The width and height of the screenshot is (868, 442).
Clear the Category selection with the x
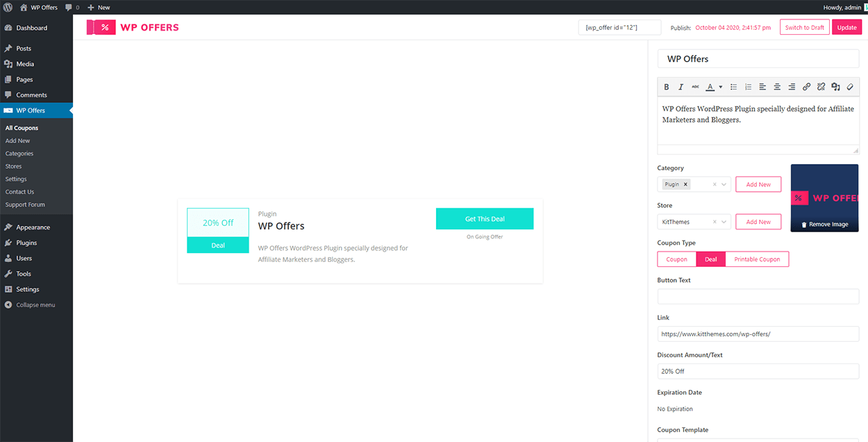click(x=715, y=184)
